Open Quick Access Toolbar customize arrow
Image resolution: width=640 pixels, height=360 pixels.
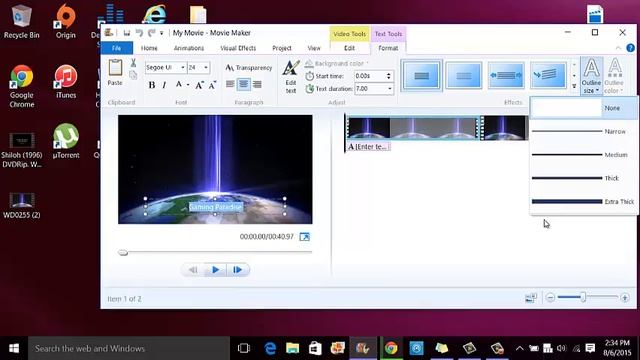(x=162, y=33)
